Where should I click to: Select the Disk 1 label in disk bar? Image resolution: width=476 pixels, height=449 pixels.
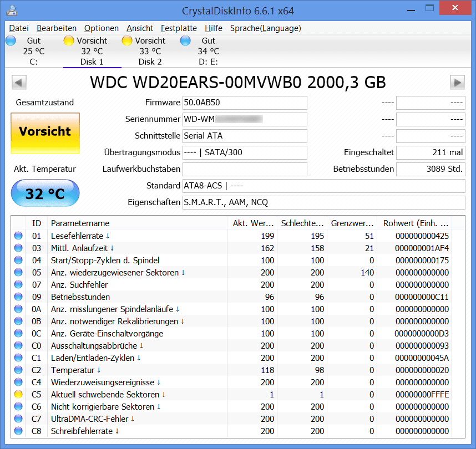92,62
